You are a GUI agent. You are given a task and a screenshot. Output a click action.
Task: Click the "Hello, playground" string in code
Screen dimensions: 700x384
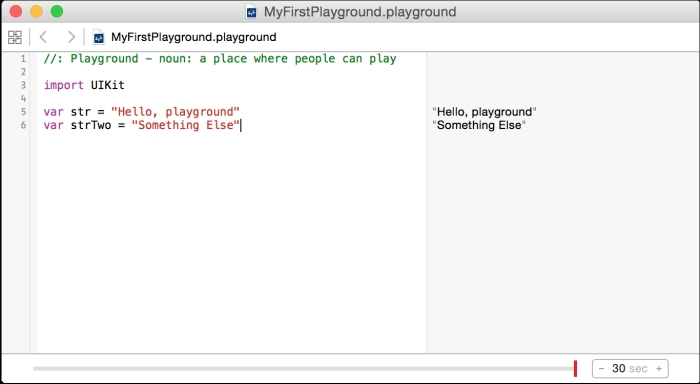[175, 112]
